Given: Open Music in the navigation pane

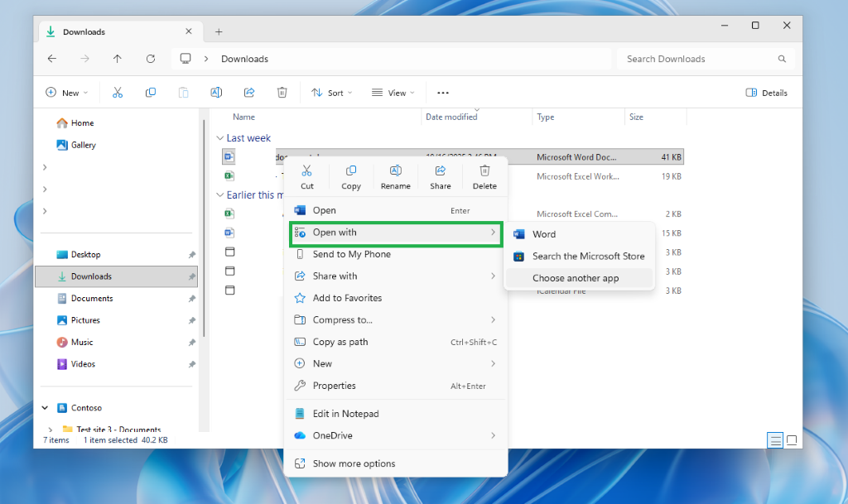Looking at the screenshot, I should point(75,343).
